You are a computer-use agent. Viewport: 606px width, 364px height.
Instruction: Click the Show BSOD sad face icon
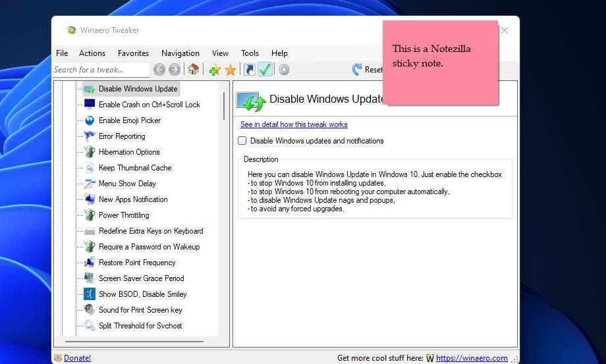pyautogui.click(x=90, y=294)
